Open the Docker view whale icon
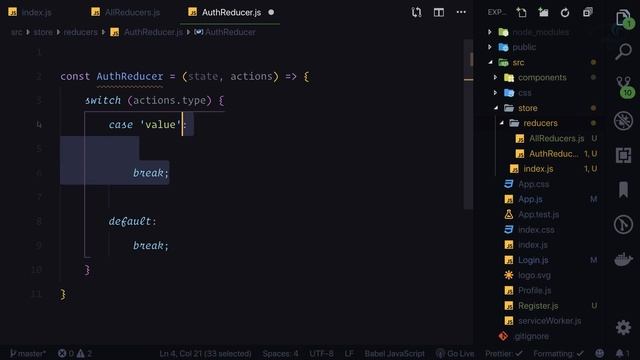 pos(623,259)
